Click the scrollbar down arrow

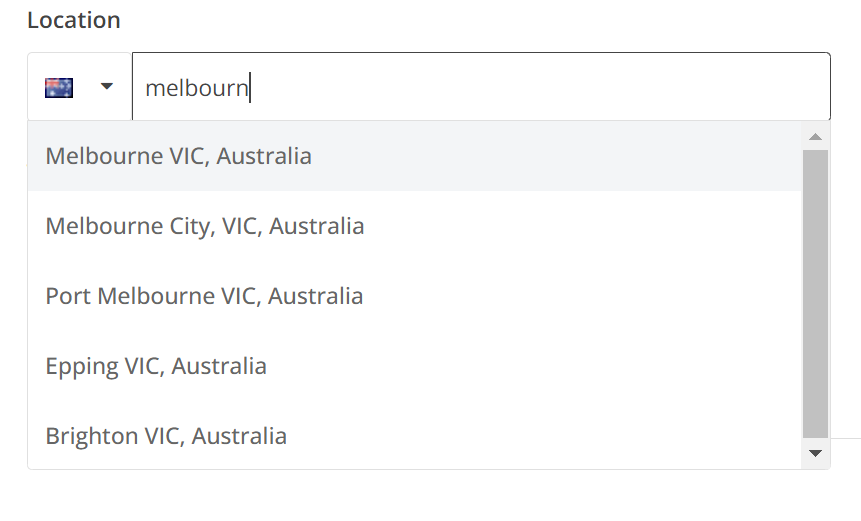click(x=815, y=453)
